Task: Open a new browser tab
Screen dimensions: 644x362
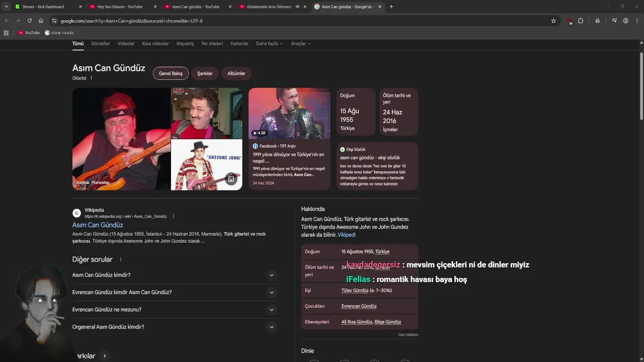Action: 391,7
